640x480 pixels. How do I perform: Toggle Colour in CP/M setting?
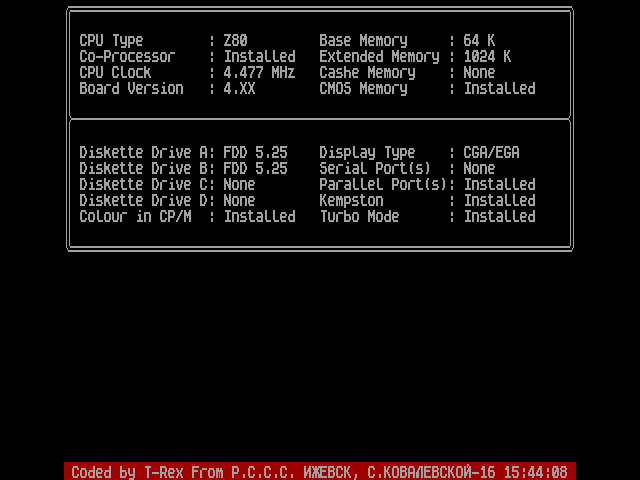coord(259,217)
